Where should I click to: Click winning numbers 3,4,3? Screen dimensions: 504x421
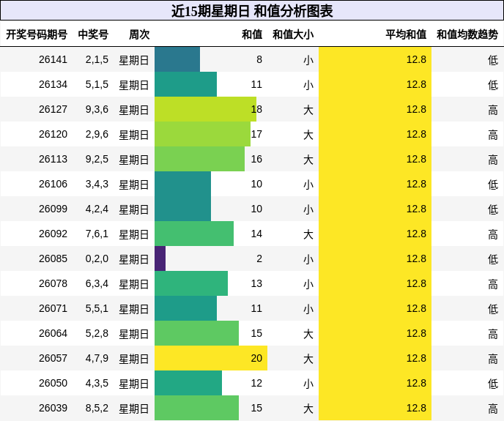[x=97, y=184]
